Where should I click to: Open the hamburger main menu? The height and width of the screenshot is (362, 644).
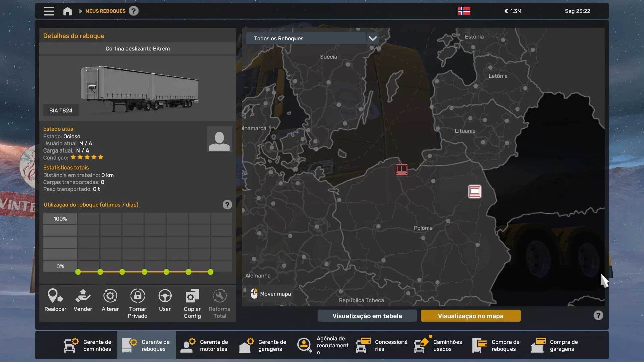(x=49, y=11)
